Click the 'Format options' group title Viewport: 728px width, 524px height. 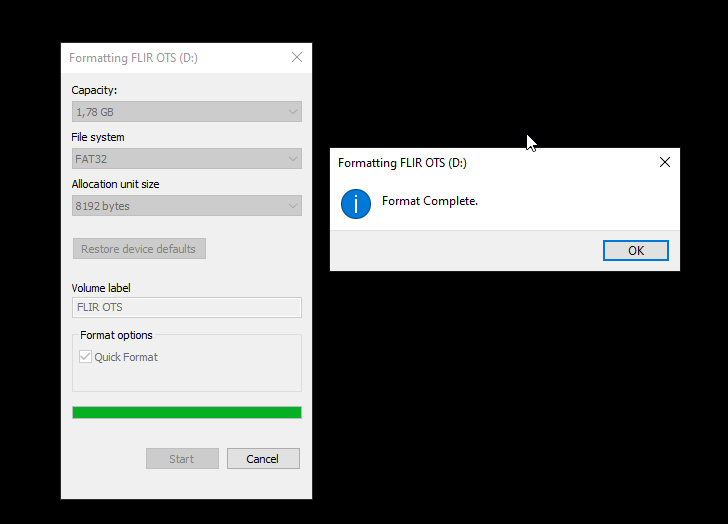[x=116, y=335]
